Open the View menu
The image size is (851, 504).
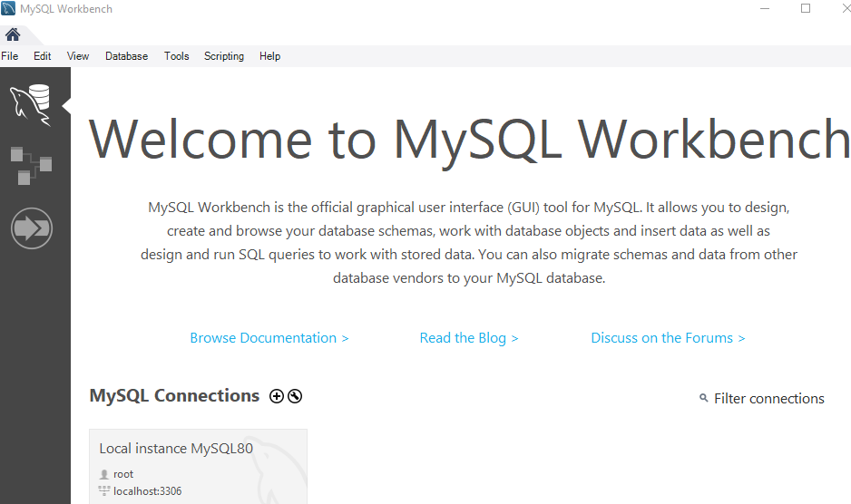coord(78,56)
